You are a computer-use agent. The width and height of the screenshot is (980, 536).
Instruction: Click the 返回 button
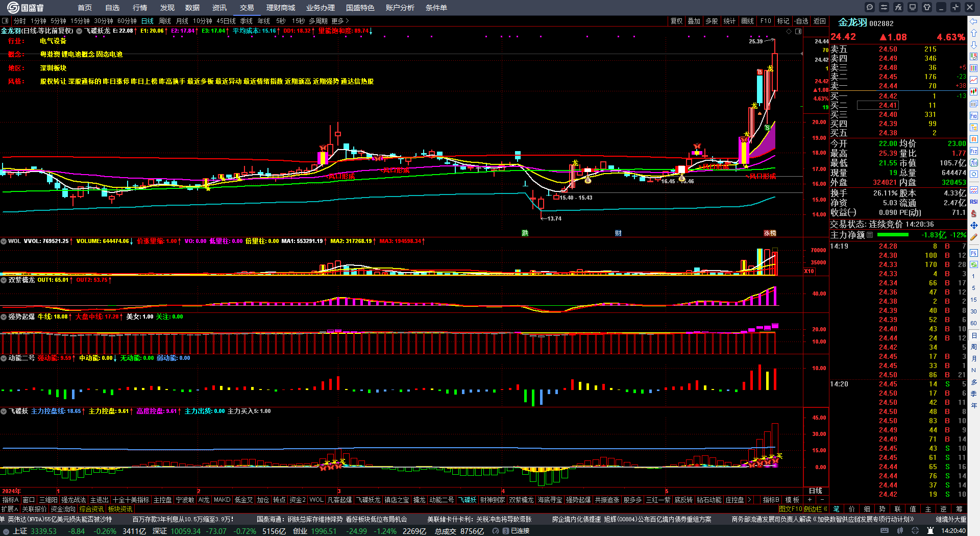coord(820,21)
